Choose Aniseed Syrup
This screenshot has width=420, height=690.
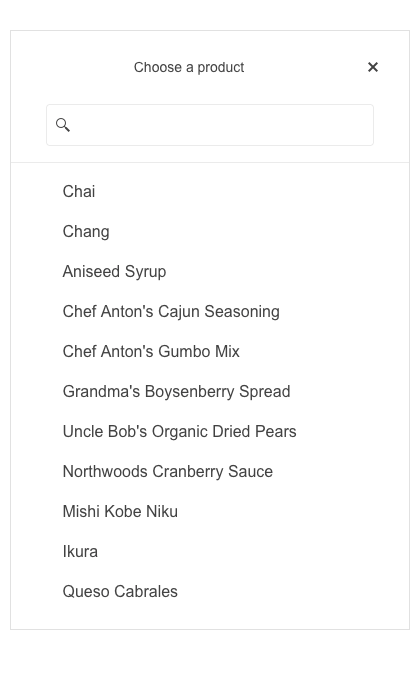pyautogui.click(x=210, y=272)
